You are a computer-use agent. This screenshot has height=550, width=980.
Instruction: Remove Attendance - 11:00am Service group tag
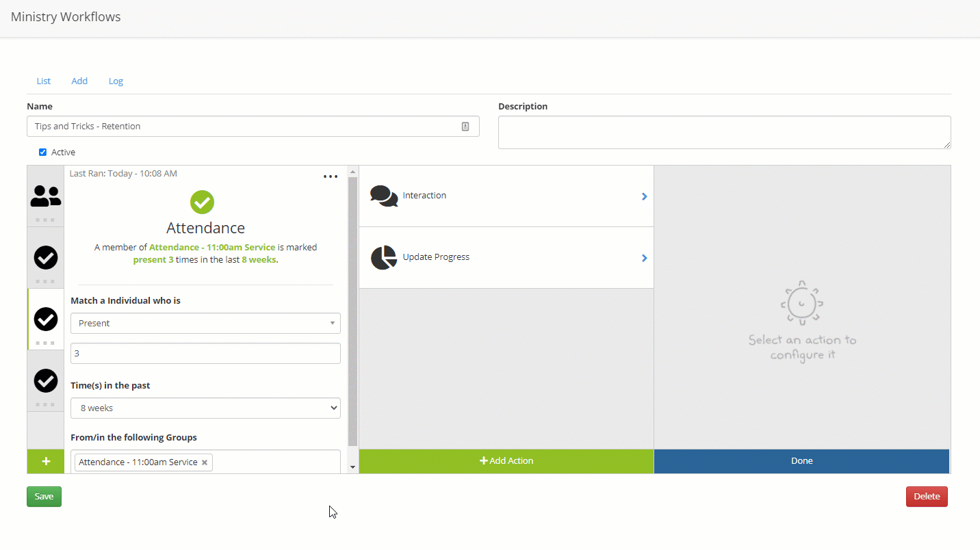point(205,462)
